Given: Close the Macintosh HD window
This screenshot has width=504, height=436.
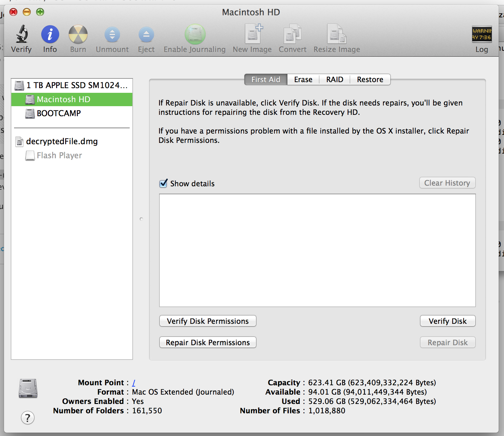Looking at the screenshot, I should click(x=13, y=12).
